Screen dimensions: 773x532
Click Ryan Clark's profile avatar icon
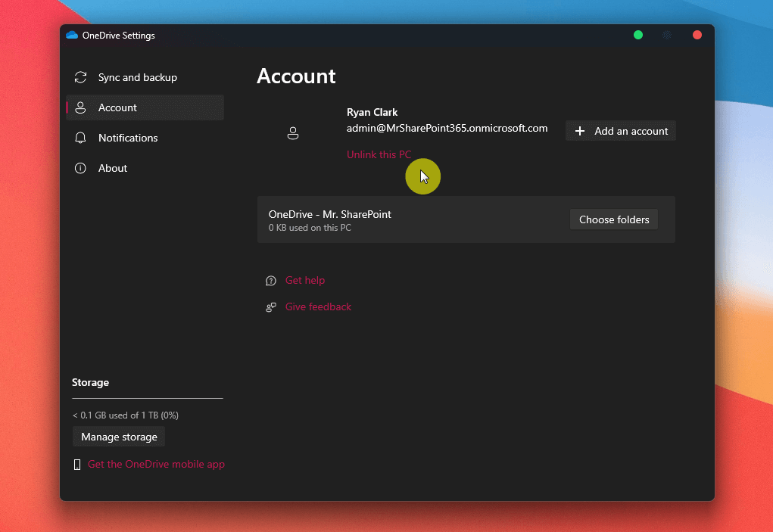pyautogui.click(x=293, y=133)
